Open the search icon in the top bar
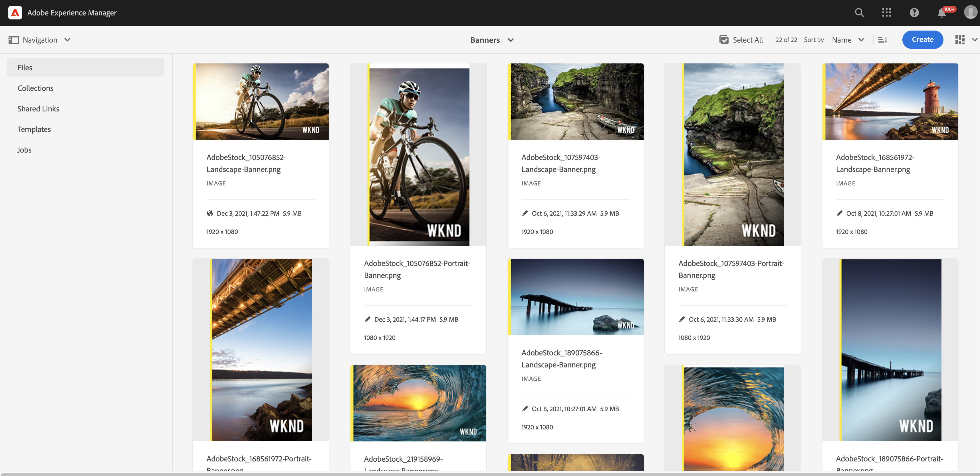The height and width of the screenshot is (476, 980). (859, 13)
